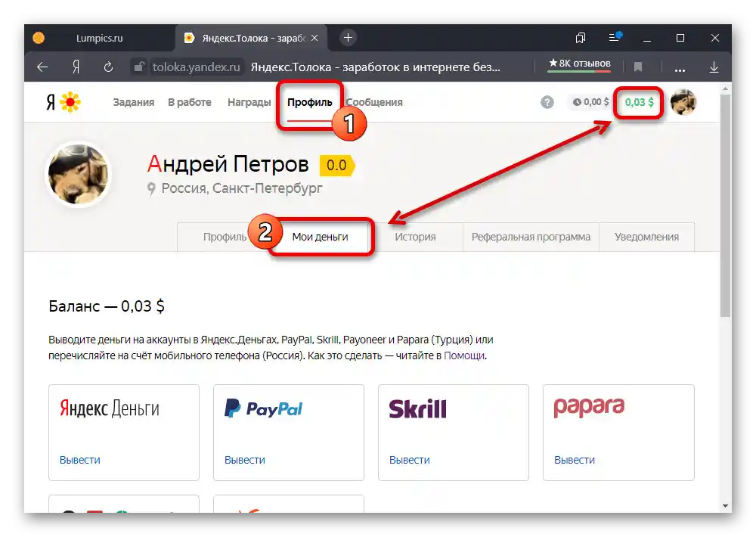
Task: Click the padlock icon beside toloka.yandex.ru
Action: 139,67
